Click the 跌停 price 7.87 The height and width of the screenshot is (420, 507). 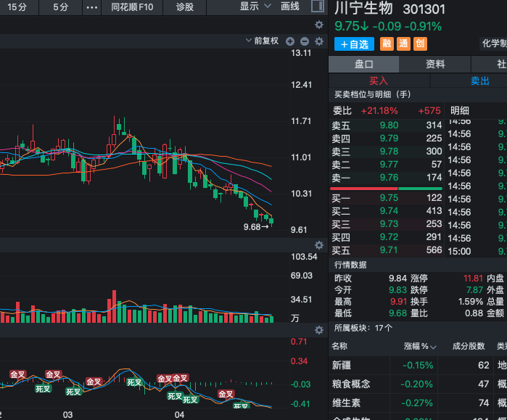pos(474,290)
